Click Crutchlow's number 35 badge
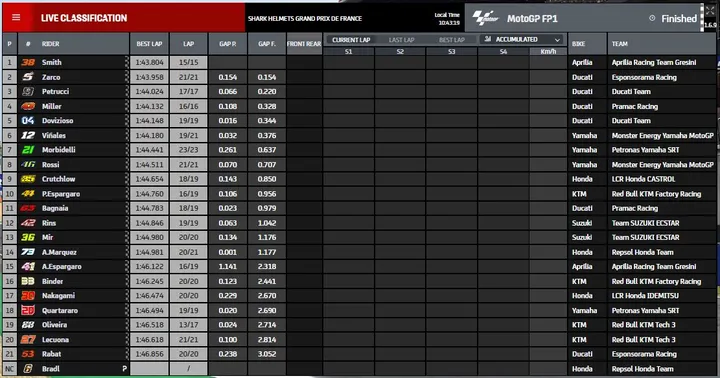The image size is (720, 378). pyautogui.click(x=28, y=179)
